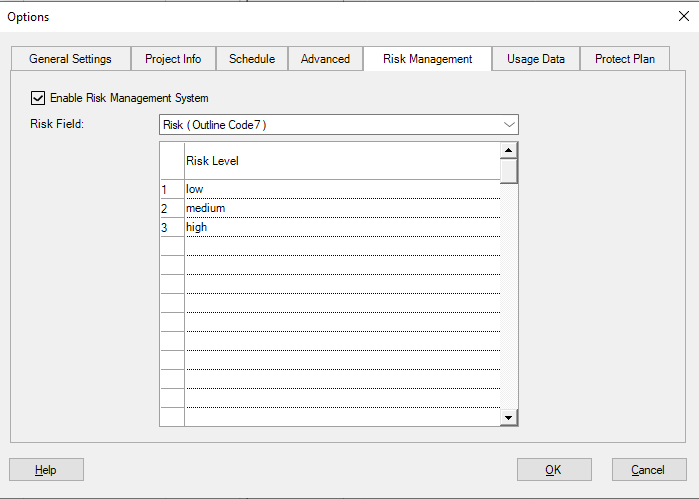Open the Project Info tab
The width and height of the screenshot is (699, 499).
click(173, 59)
